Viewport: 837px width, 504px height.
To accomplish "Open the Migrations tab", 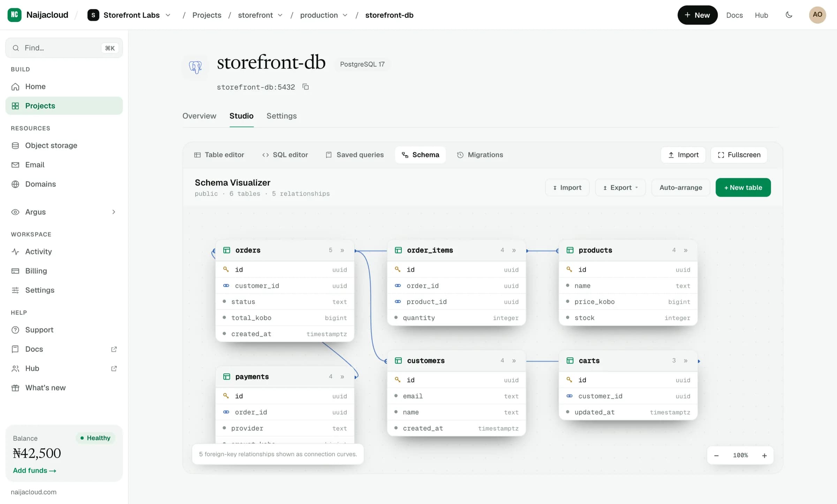I will [480, 155].
